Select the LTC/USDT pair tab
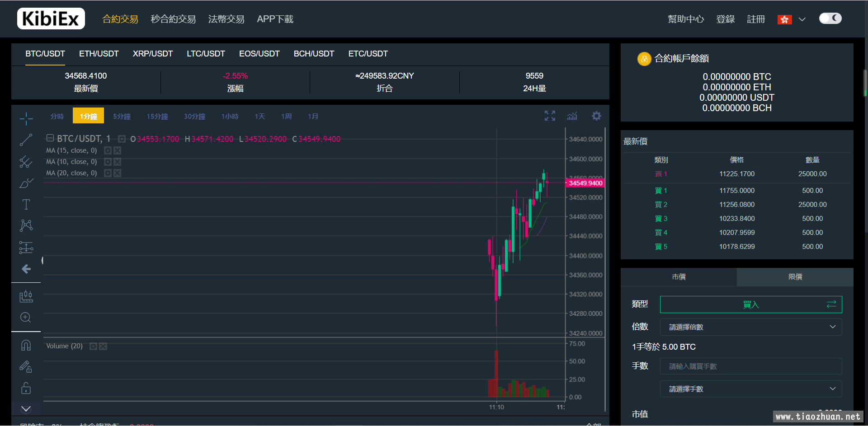The height and width of the screenshot is (426, 868). [206, 54]
